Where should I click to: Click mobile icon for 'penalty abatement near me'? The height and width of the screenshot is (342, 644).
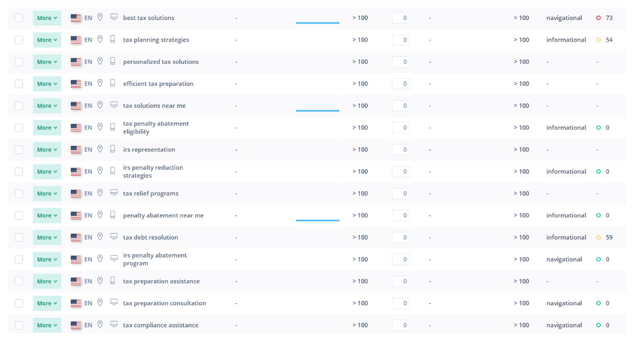113,215
